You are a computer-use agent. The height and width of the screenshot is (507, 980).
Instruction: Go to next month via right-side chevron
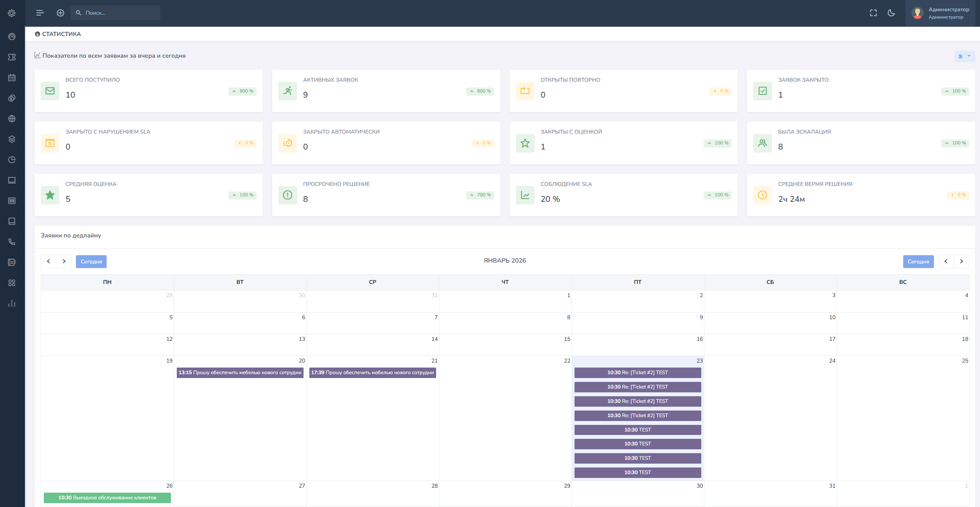(x=961, y=261)
